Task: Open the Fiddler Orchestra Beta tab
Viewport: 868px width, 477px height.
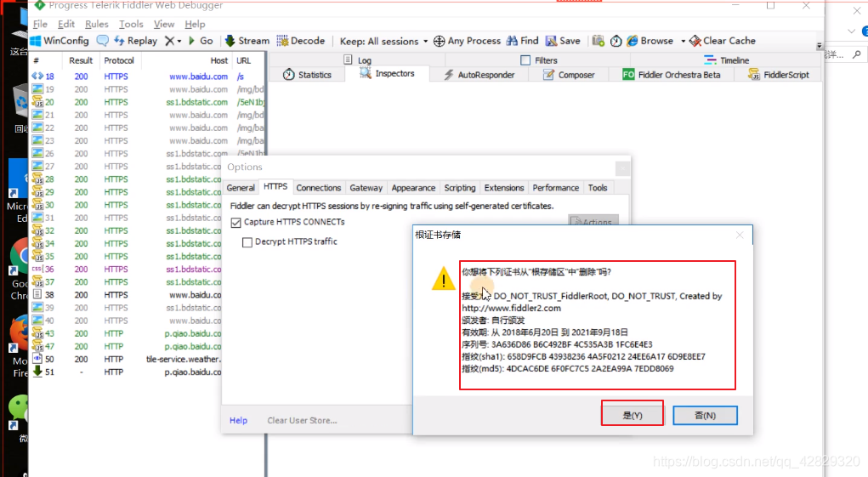Action: click(672, 75)
